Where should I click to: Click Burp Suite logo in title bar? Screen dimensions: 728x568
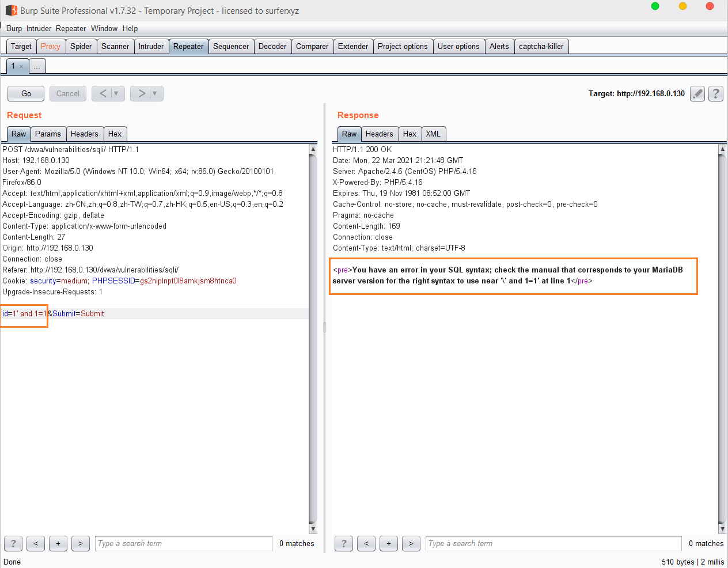[12, 10]
